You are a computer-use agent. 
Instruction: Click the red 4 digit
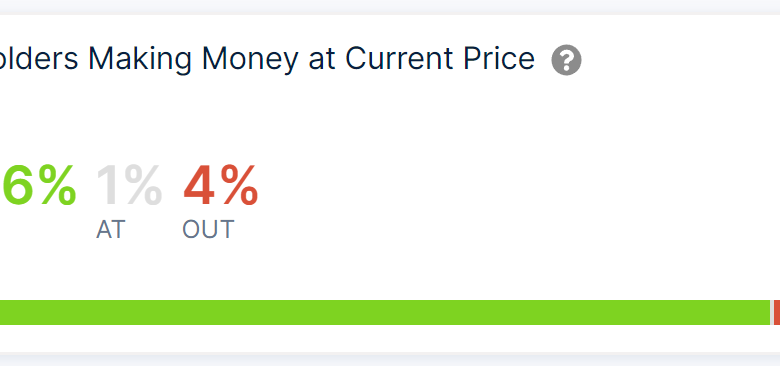tap(198, 186)
